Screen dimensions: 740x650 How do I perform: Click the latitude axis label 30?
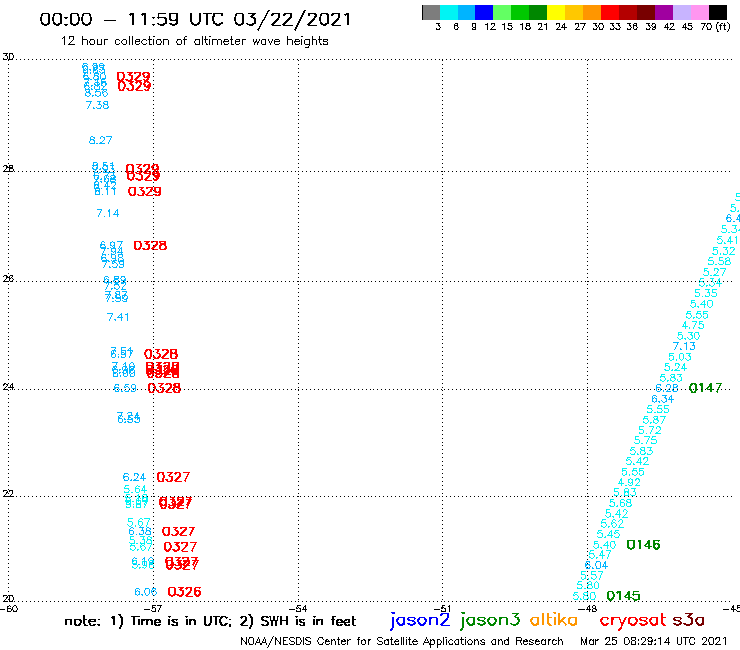click(8, 57)
